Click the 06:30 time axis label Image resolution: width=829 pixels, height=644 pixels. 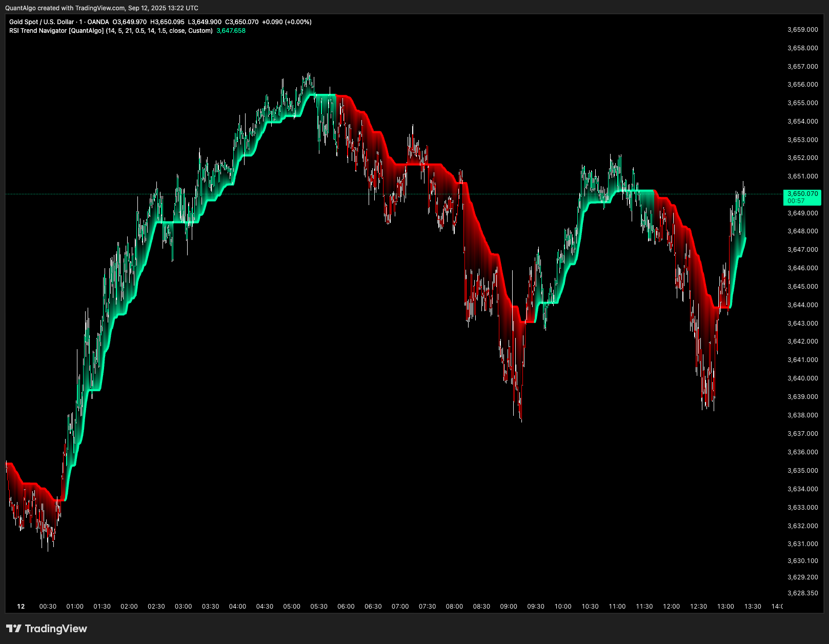click(x=373, y=607)
